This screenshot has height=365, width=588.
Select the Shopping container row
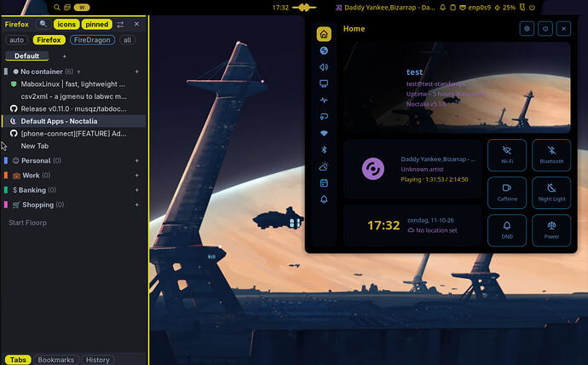(x=74, y=205)
